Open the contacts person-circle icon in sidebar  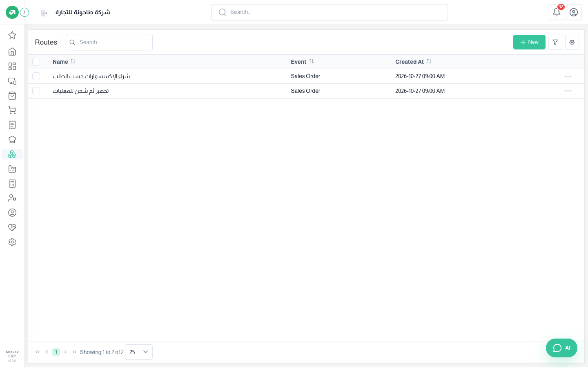(x=12, y=213)
